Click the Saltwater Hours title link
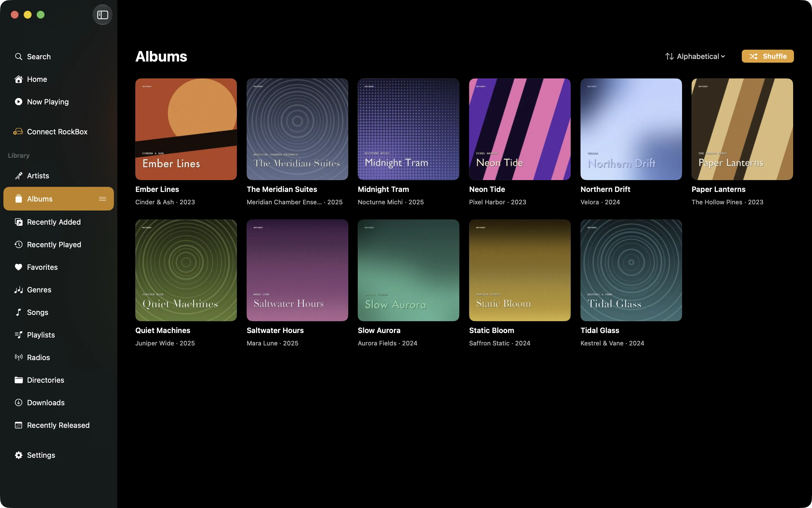The height and width of the screenshot is (508, 812). [x=275, y=330]
